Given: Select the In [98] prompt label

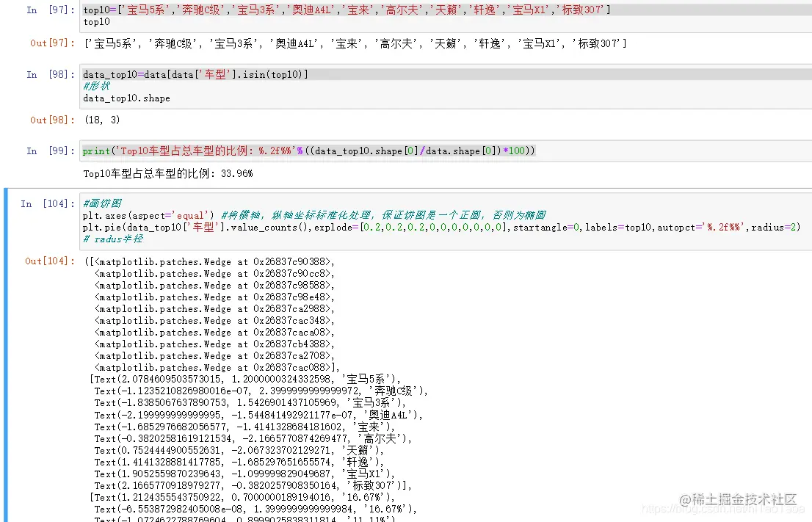Looking at the screenshot, I should pos(50,75).
